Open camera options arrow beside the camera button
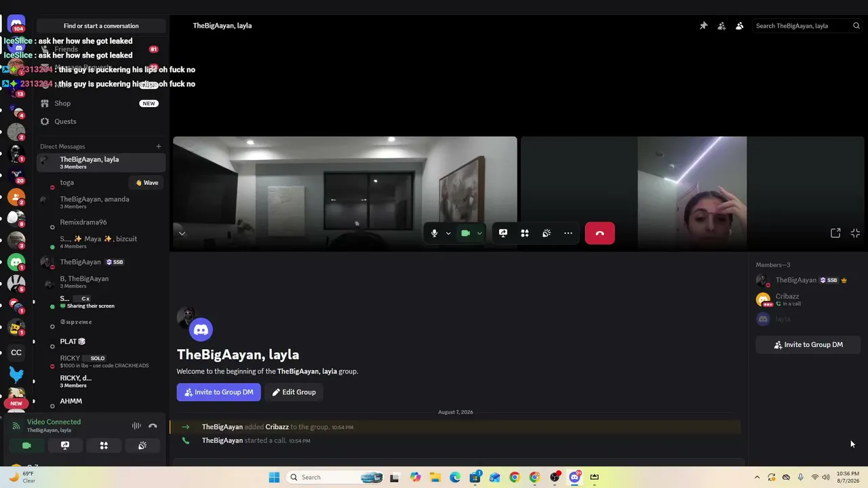 pos(479,234)
